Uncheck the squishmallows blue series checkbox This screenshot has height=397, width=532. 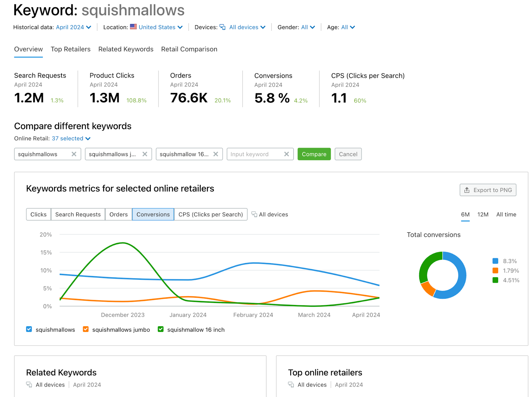(x=29, y=329)
